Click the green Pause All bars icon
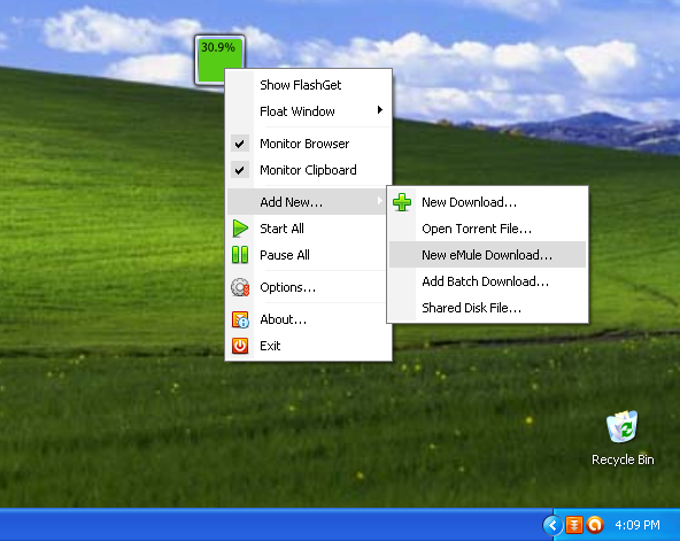680x541 pixels. [240, 255]
